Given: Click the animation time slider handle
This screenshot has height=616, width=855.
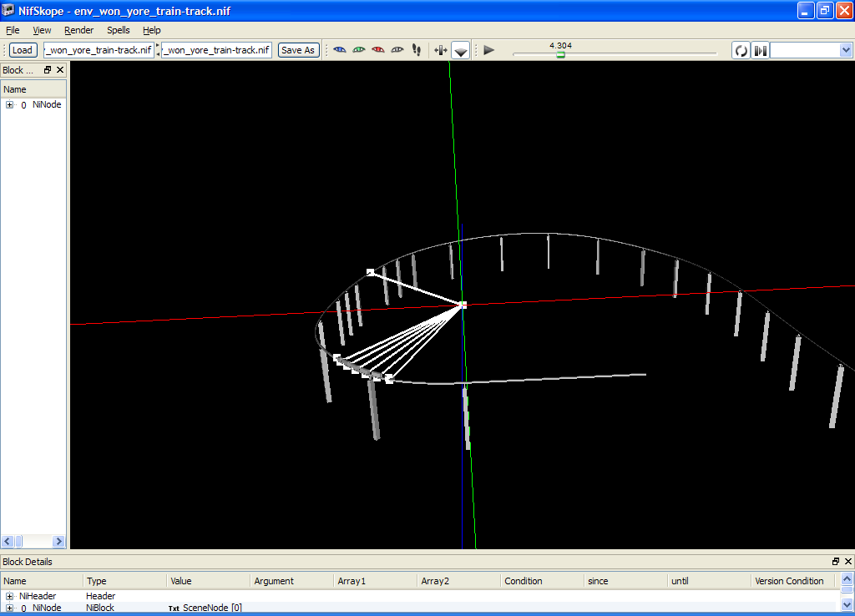Looking at the screenshot, I should coord(560,54).
